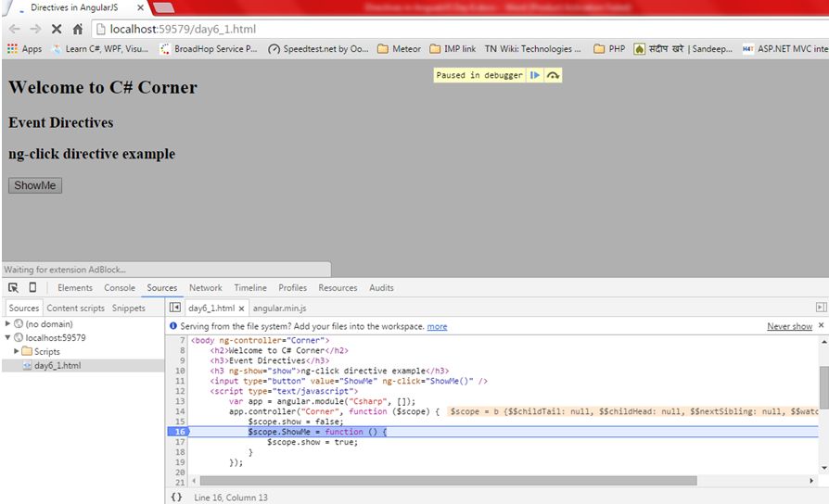The image size is (829, 504).
Task: Open the Apps bookmark shortcut
Action: pyautogui.click(x=24, y=49)
